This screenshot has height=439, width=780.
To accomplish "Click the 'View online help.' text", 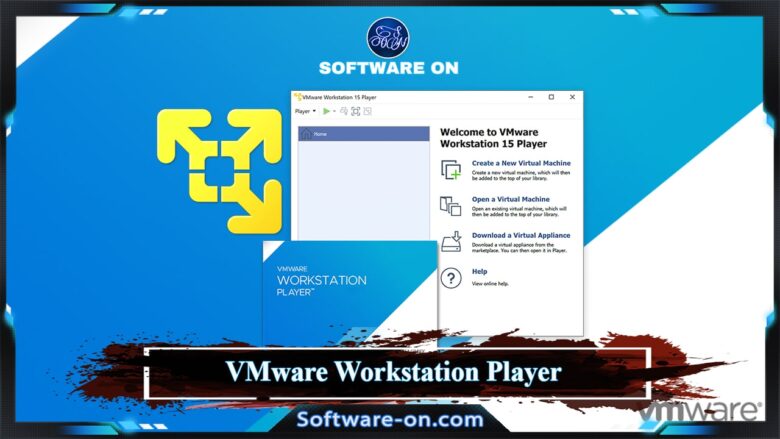I will tap(490, 284).
